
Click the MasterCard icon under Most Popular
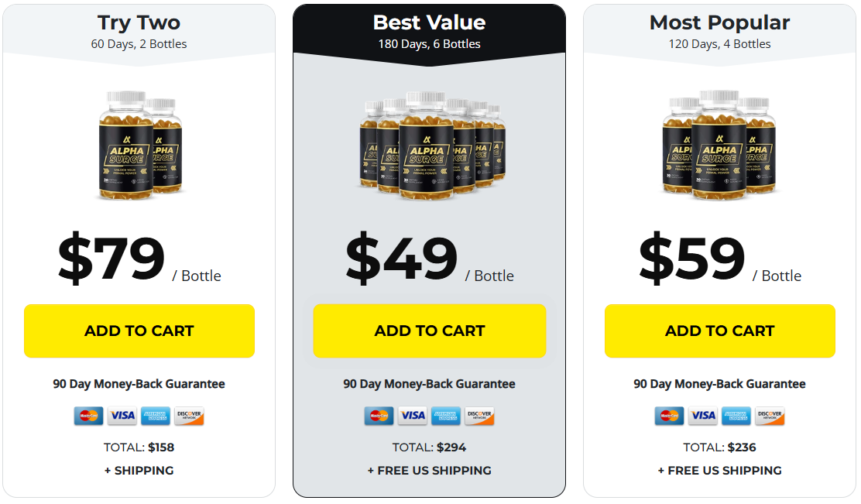click(x=669, y=417)
